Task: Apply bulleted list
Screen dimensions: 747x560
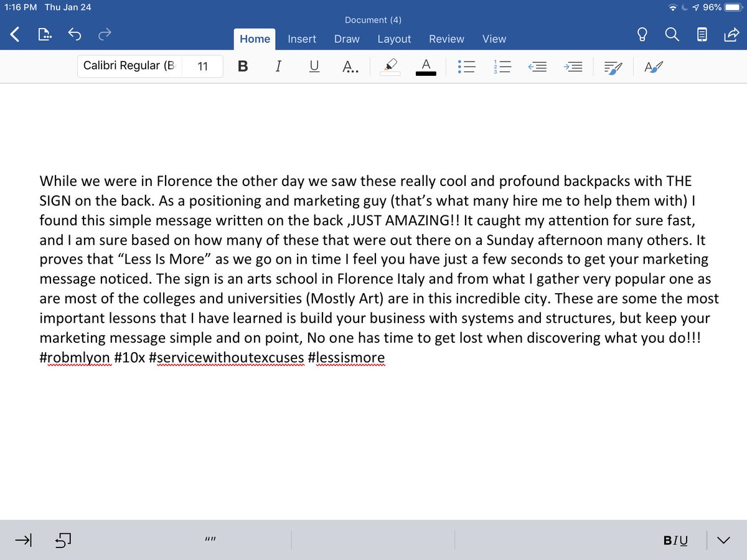Action: point(466,66)
